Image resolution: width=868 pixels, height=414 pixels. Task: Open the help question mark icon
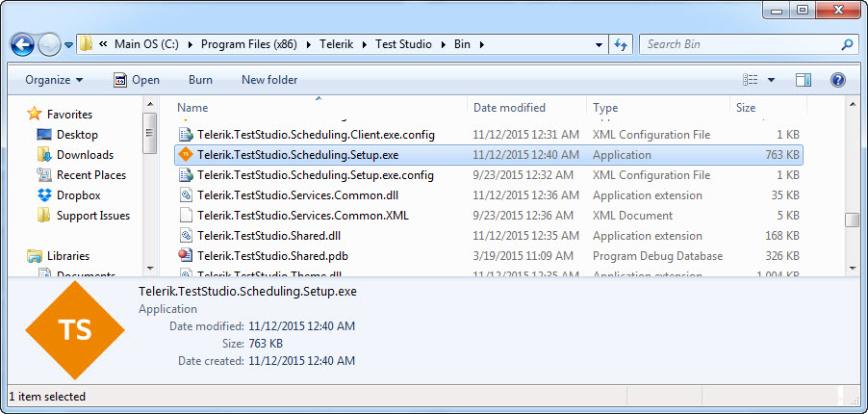(x=837, y=80)
